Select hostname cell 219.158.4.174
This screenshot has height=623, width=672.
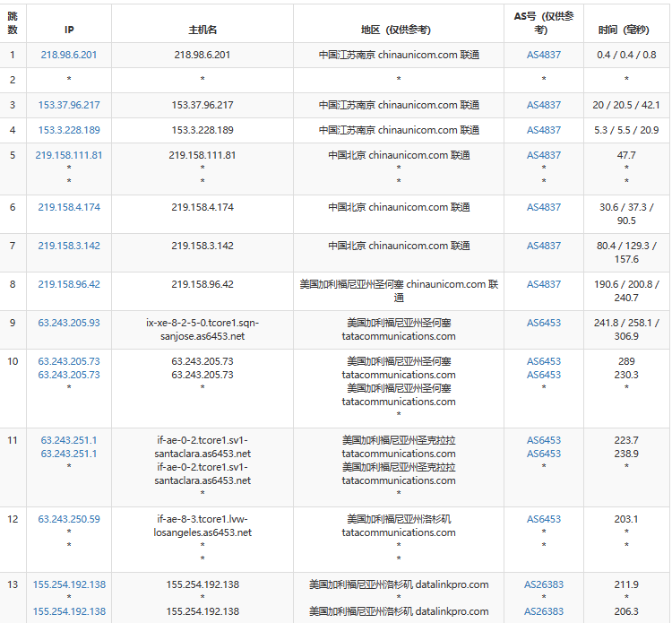click(x=202, y=207)
